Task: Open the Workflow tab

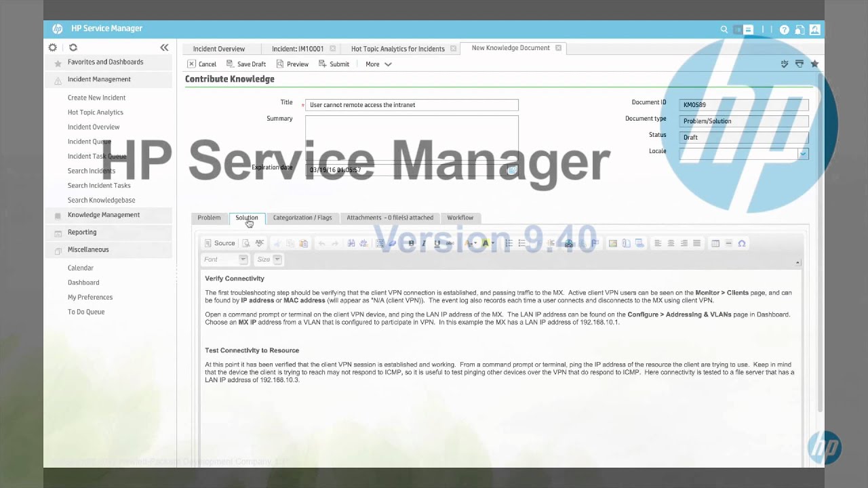Action: [x=460, y=218]
